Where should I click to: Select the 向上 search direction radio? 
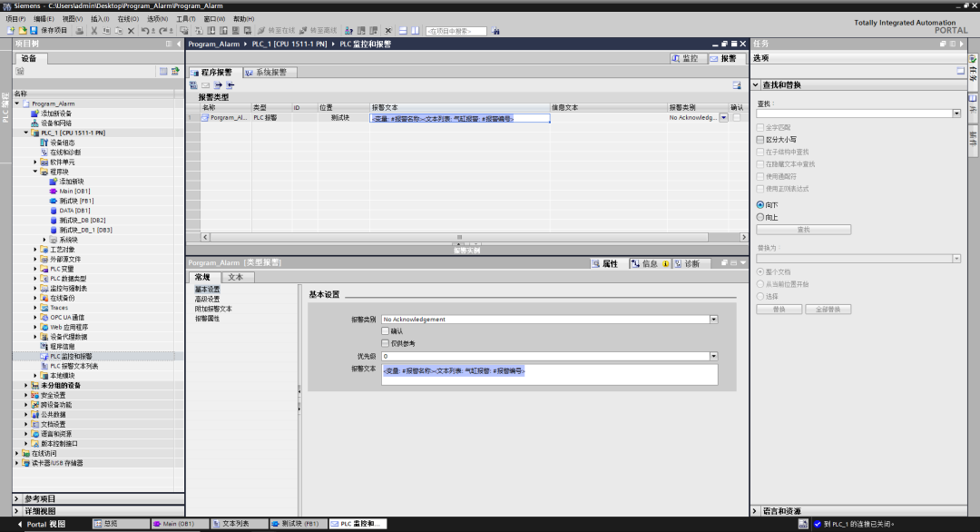pos(760,217)
